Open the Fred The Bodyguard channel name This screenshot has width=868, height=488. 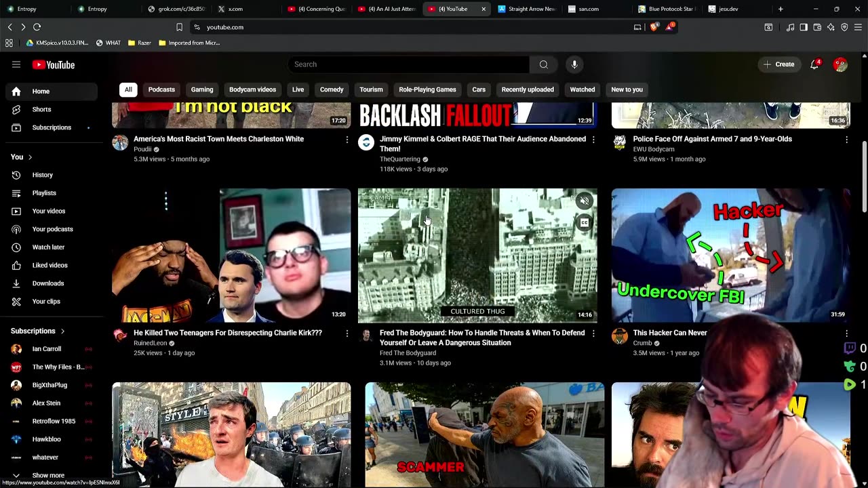pyautogui.click(x=408, y=353)
